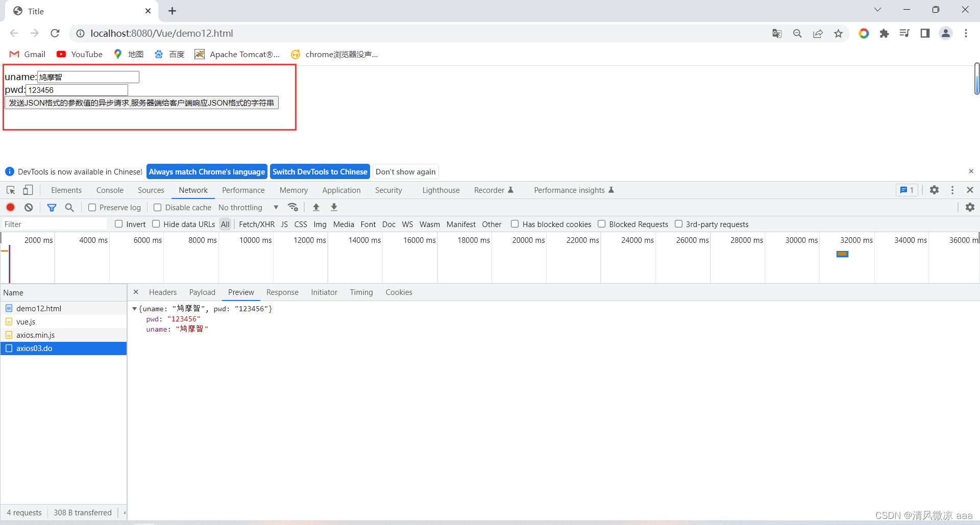
Task: Open the YouTube bookmark
Action: [x=80, y=54]
